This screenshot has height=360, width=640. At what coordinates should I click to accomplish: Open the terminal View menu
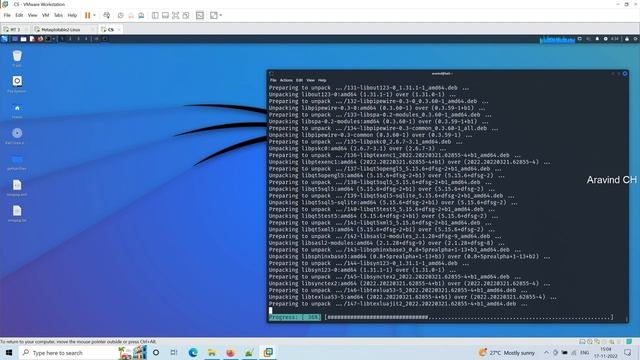(x=311, y=80)
